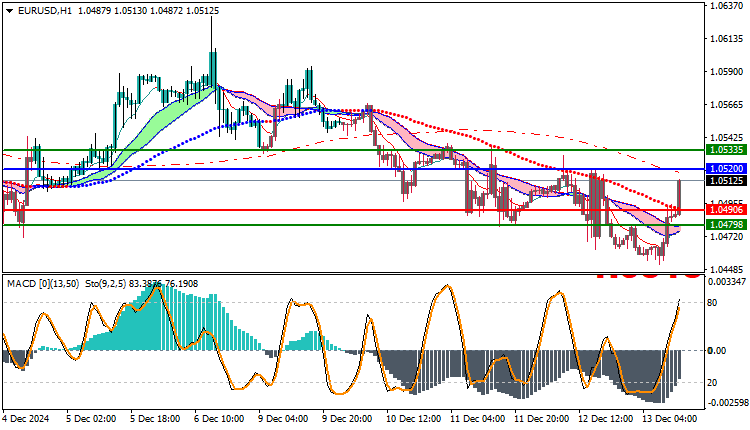Select the 1.04485 price scale value
Screen dimensions: 750x430
pos(727,269)
